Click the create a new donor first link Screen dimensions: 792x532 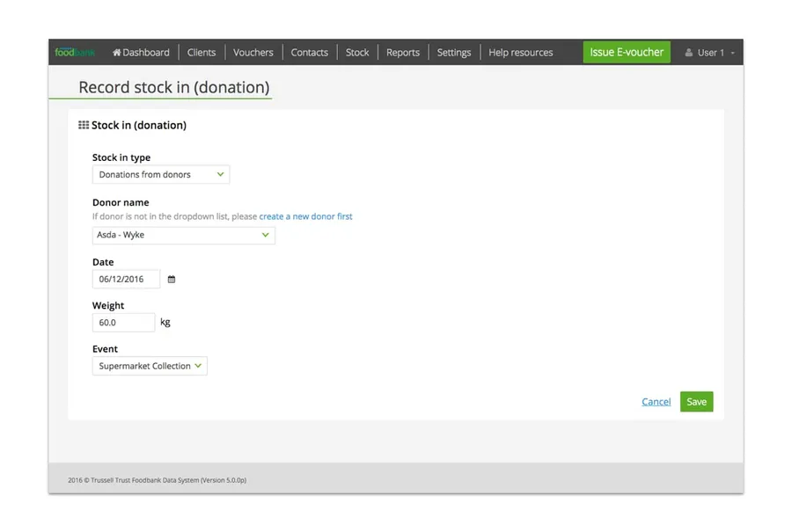(x=305, y=215)
